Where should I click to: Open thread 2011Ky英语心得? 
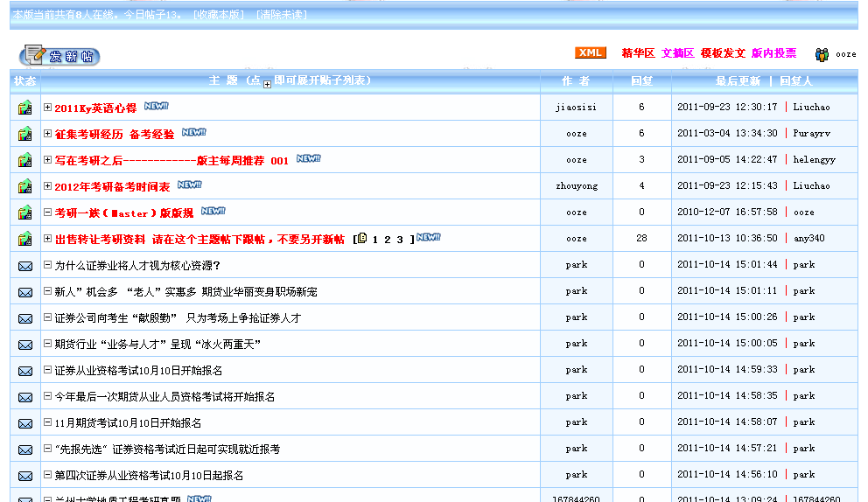point(95,108)
